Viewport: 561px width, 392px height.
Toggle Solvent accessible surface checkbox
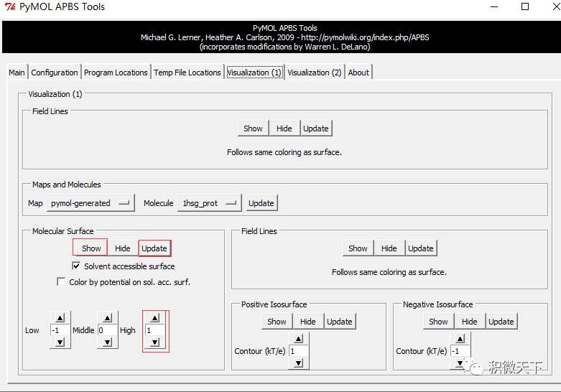click(76, 266)
